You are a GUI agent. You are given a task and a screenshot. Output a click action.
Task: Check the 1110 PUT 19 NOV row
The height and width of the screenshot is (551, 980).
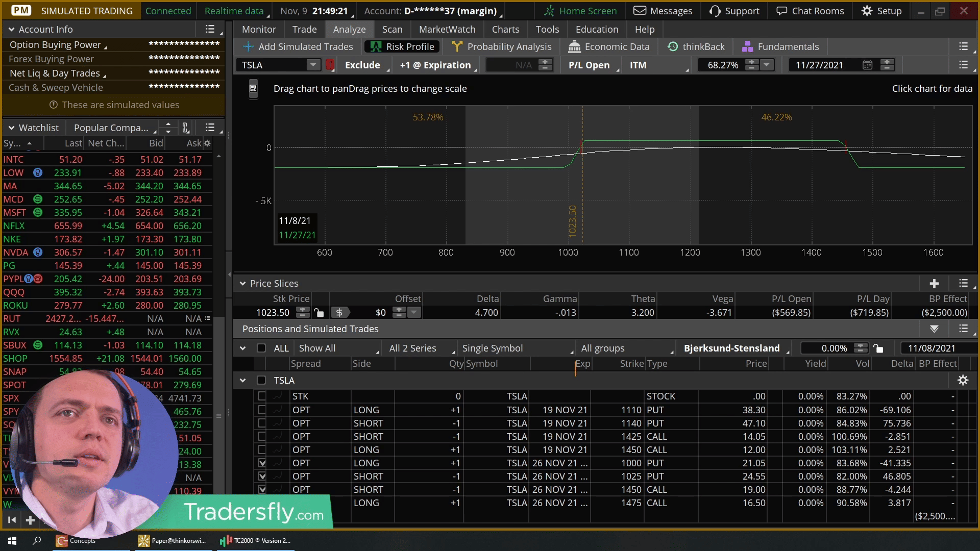pos(262,410)
